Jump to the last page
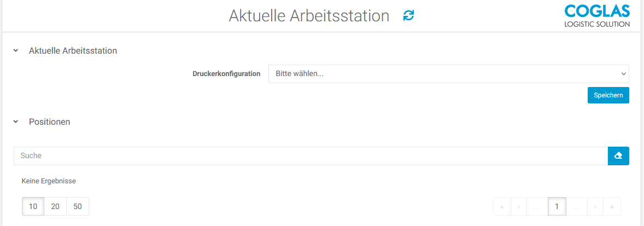The height and width of the screenshot is (226, 644). tap(612, 206)
